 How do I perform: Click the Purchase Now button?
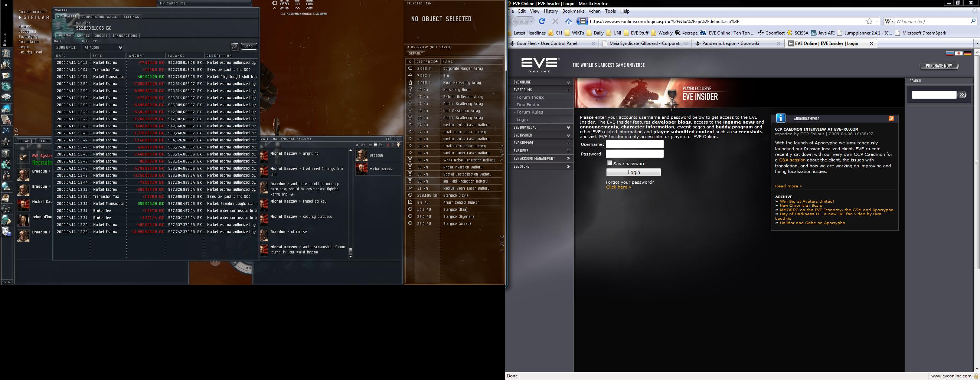click(939, 66)
